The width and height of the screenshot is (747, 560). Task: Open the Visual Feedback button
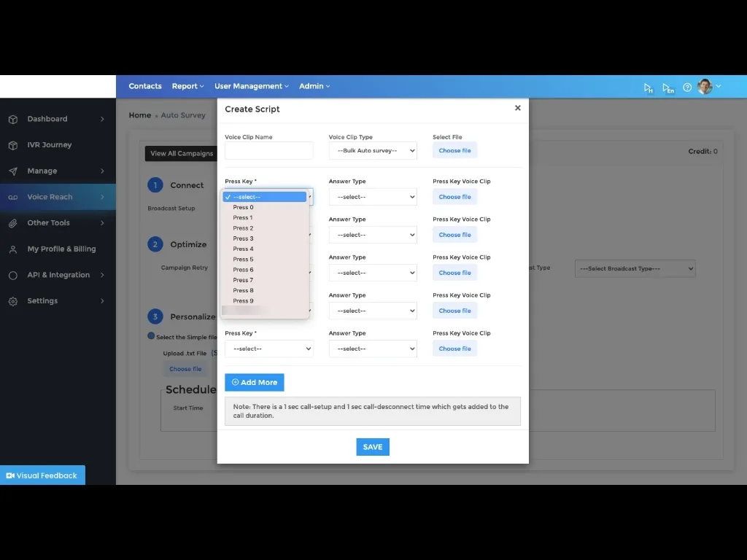[x=42, y=475]
